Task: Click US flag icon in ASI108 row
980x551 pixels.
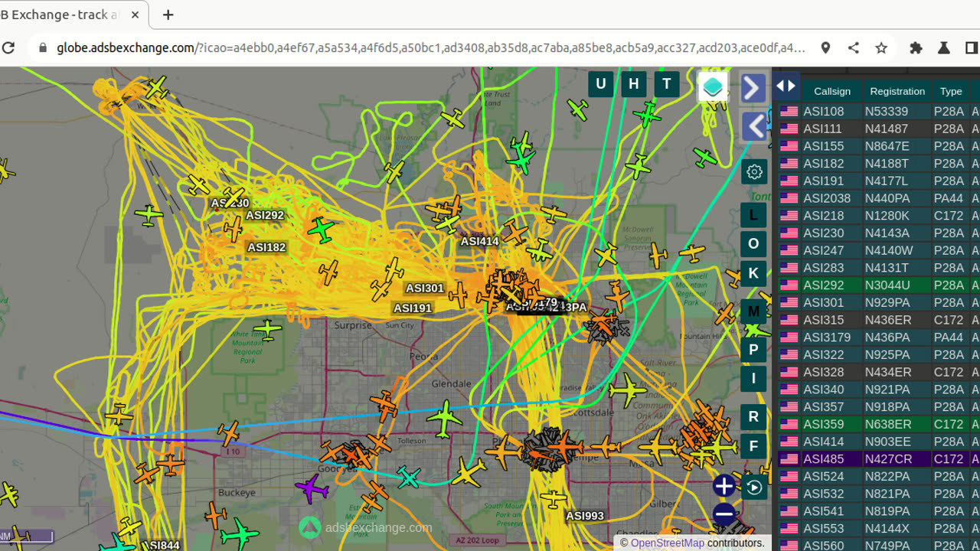Action: (x=789, y=111)
